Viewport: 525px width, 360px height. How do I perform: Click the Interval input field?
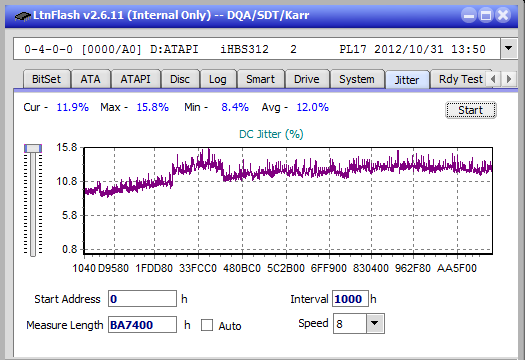pos(350,299)
